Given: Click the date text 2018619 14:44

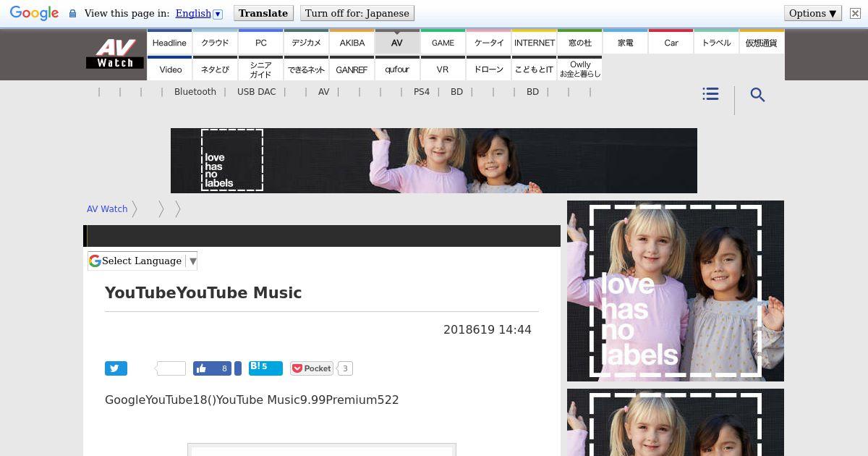Looking at the screenshot, I should coord(488,330).
